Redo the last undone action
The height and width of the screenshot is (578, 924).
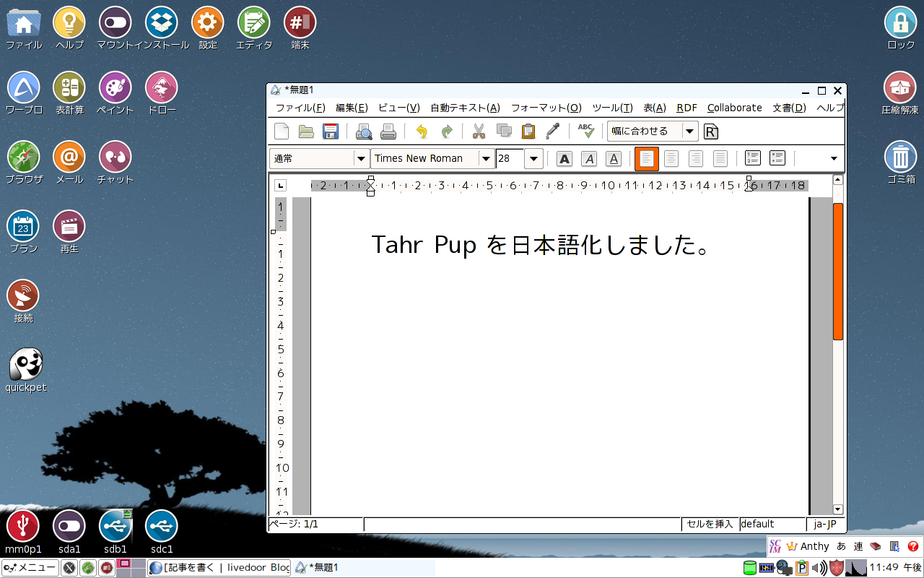pos(446,131)
